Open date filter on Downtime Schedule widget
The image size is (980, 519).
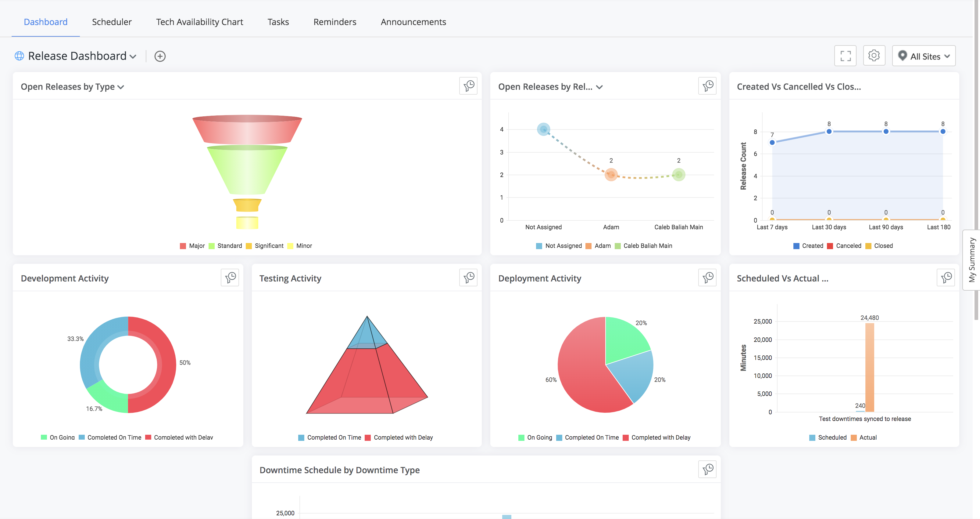(x=707, y=469)
